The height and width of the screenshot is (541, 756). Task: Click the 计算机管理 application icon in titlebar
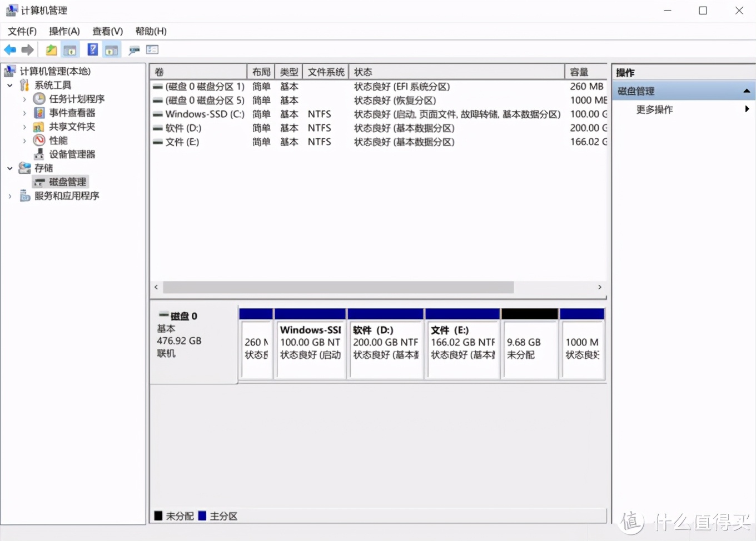[x=11, y=10]
